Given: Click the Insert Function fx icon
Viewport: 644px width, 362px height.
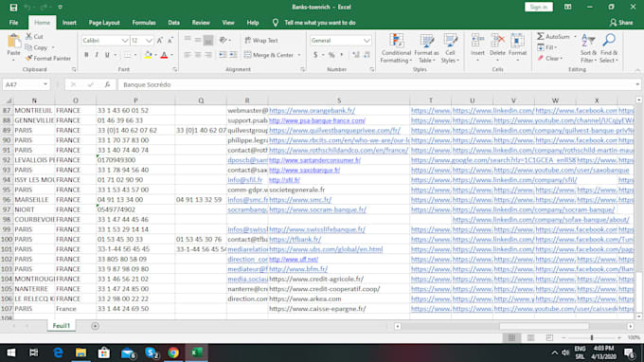Looking at the screenshot, I should (x=107, y=84).
